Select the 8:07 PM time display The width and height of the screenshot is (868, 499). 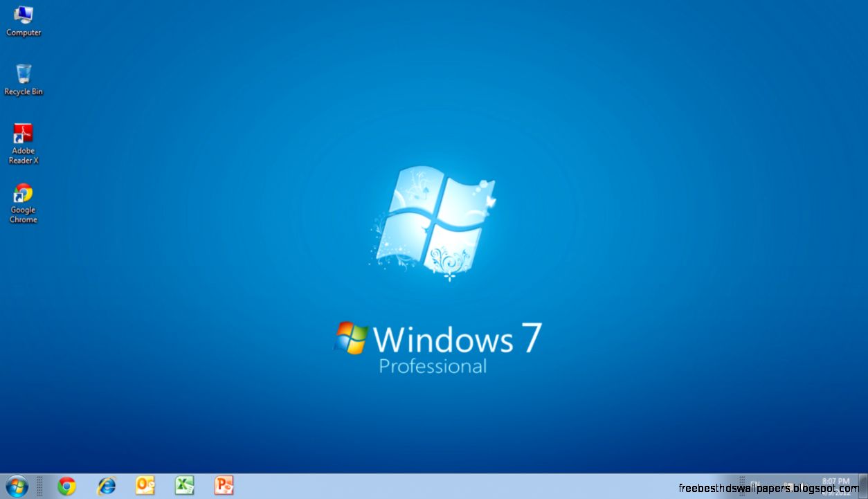[835, 481]
